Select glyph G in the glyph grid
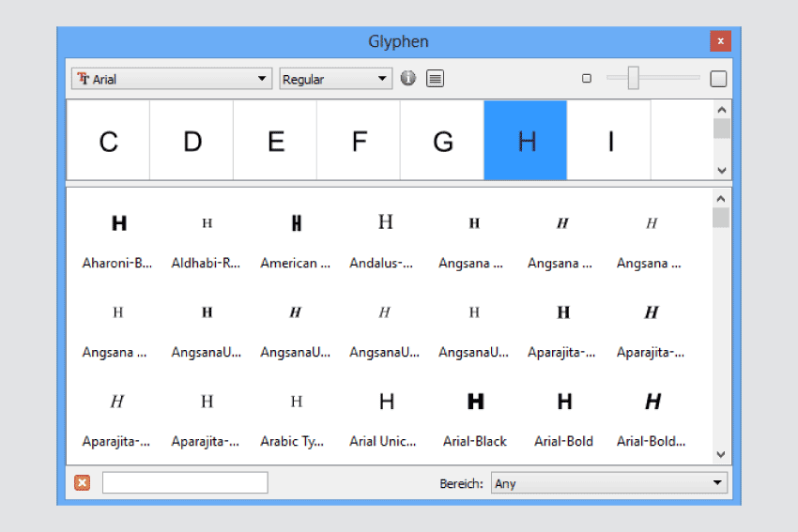The height and width of the screenshot is (532, 798). pyautogui.click(x=442, y=141)
